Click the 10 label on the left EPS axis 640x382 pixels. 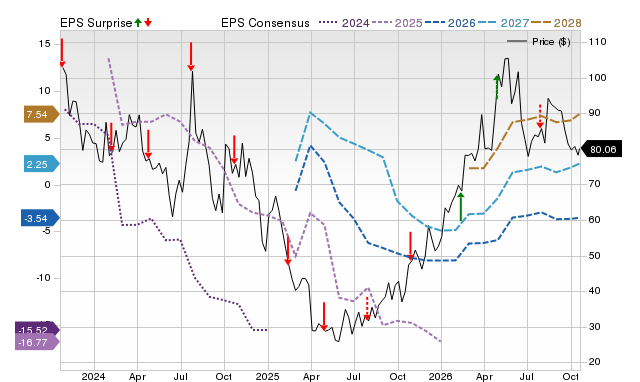point(44,91)
